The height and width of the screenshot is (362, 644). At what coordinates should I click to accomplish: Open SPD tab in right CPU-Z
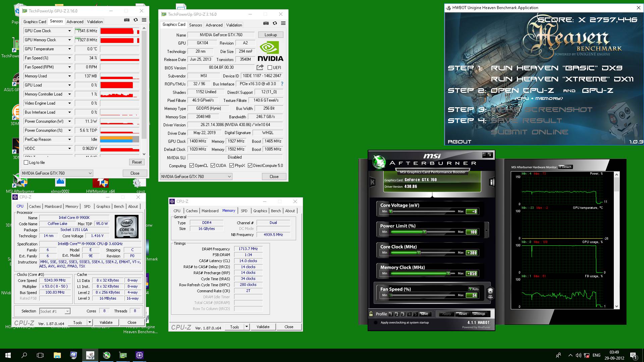pos(244,211)
